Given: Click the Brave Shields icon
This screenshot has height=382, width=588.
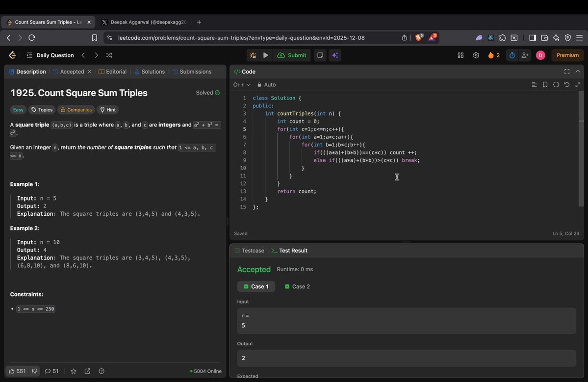Looking at the screenshot, I should point(418,37).
